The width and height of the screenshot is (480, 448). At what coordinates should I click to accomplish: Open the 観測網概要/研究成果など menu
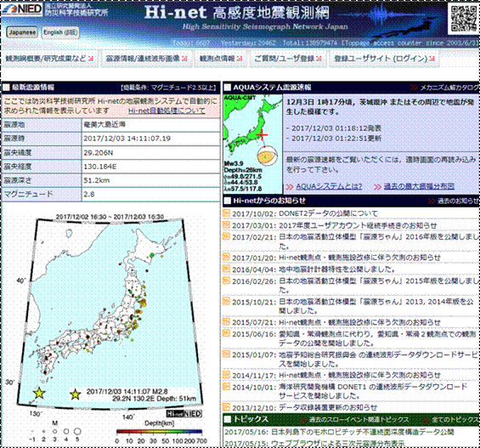[x=49, y=58]
